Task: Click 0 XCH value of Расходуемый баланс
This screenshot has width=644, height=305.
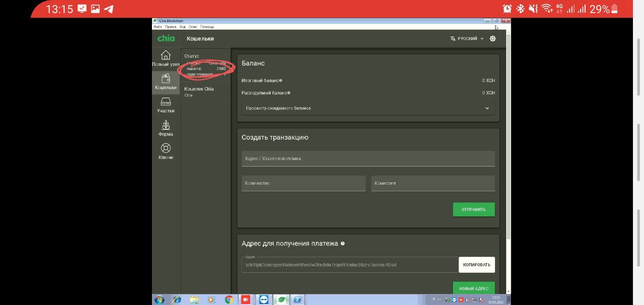Action: pos(489,93)
